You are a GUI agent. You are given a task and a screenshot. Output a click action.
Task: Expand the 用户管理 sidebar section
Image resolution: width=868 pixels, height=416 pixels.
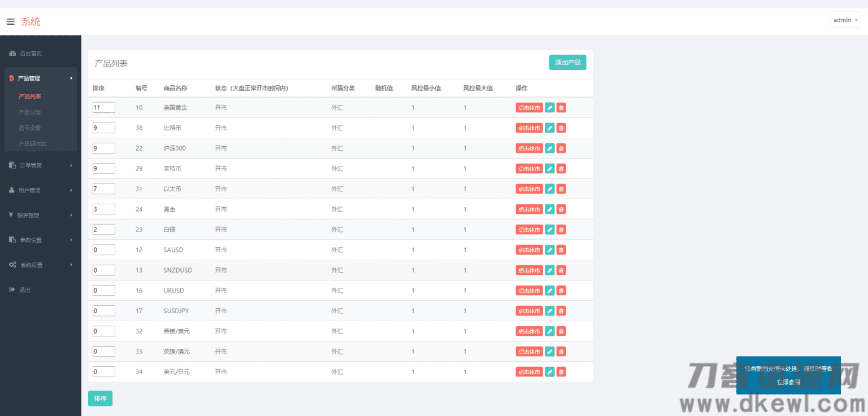coord(40,190)
